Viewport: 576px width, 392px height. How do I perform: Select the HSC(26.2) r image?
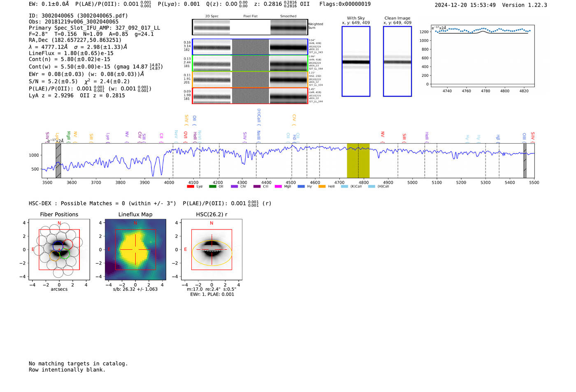(x=211, y=250)
